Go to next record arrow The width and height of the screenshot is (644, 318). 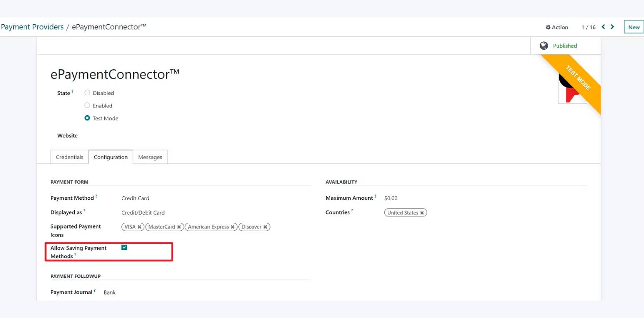[612, 27]
